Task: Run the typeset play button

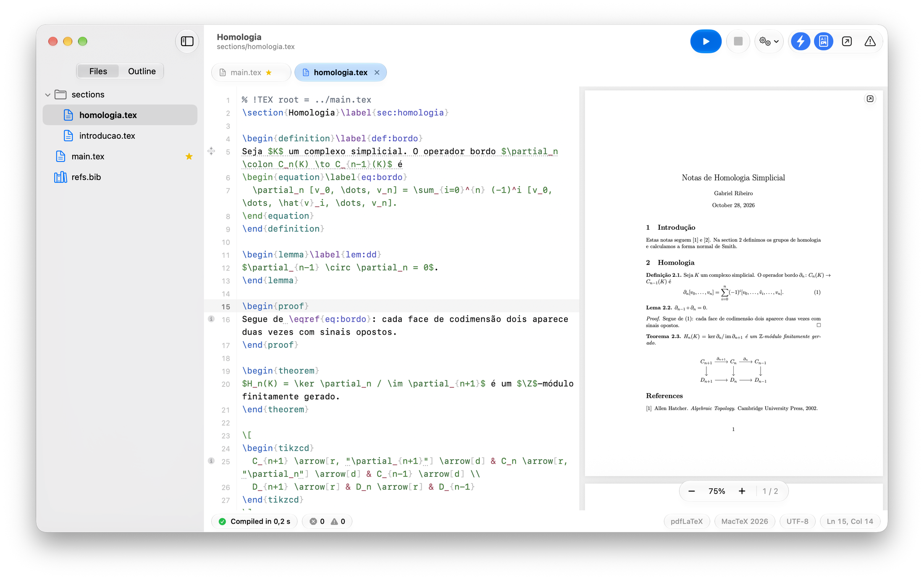Action: coord(706,41)
